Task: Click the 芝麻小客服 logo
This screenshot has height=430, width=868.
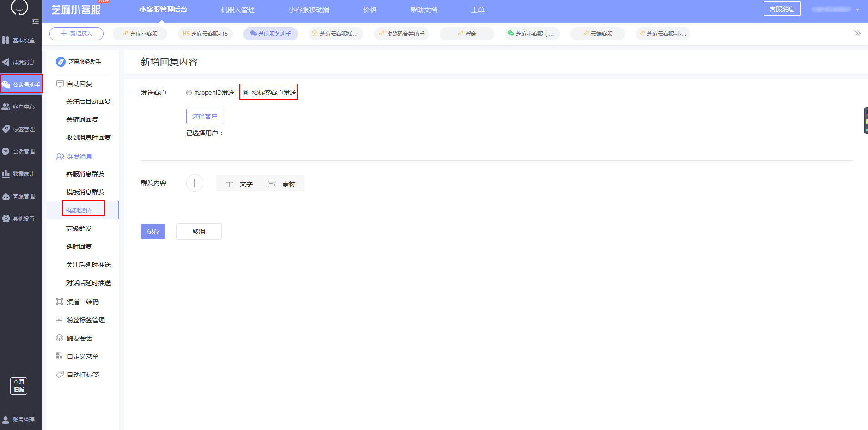Action: 76,10
